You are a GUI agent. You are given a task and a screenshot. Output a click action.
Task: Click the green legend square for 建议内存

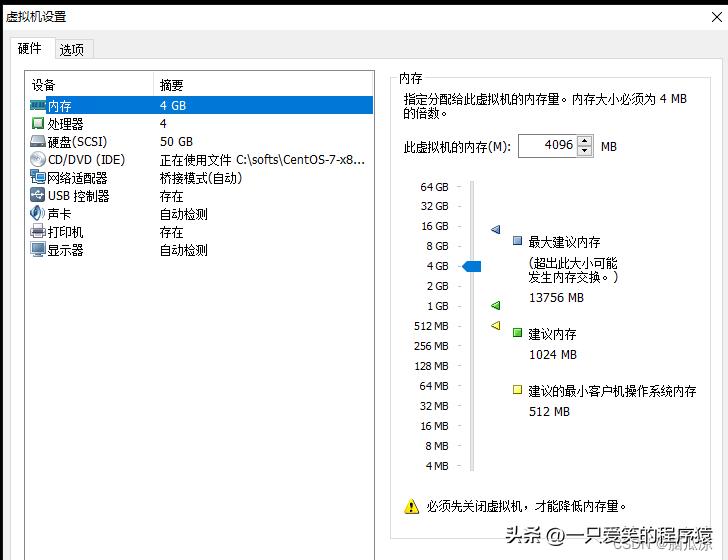point(517,332)
